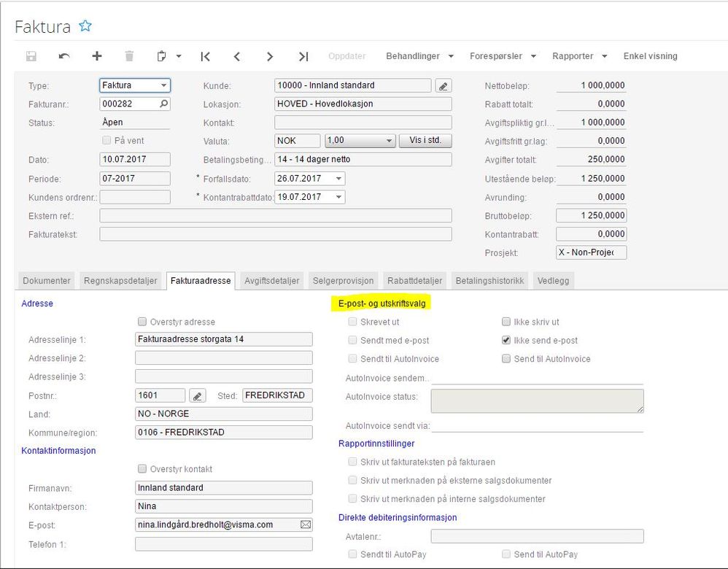Jump to last record icon
728x569 pixels.
pos(303,56)
